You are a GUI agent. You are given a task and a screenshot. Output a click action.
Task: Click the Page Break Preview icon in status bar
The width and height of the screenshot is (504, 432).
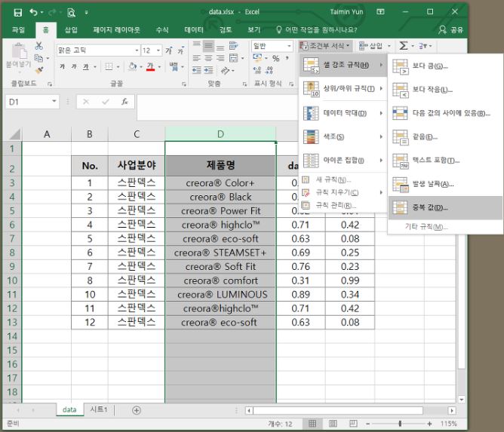[x=353, y=424]
